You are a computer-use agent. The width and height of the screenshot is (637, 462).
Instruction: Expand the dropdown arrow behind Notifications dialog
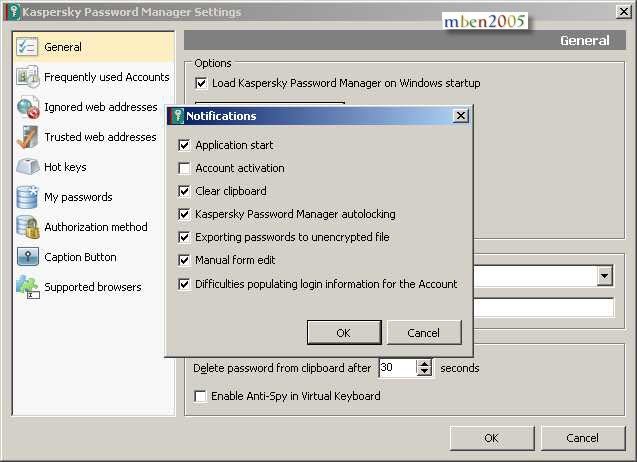click(x=604, y=275)
